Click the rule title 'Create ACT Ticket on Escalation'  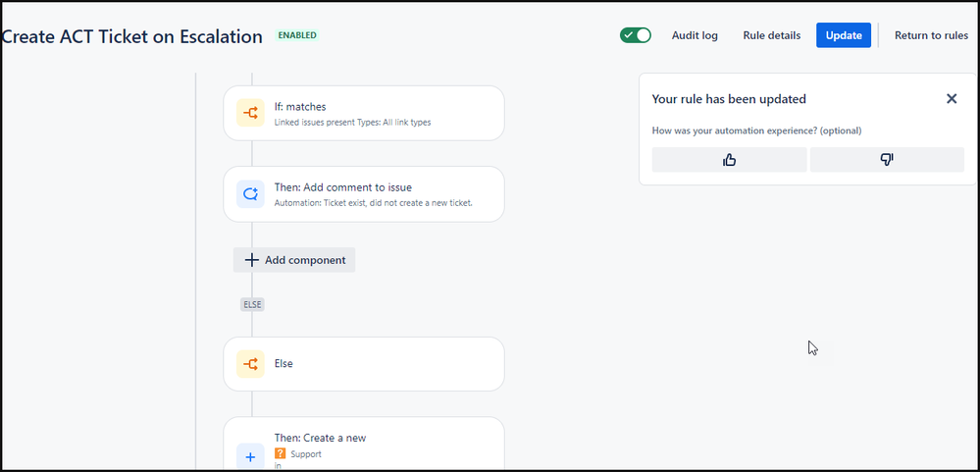[x=131, y=36]
